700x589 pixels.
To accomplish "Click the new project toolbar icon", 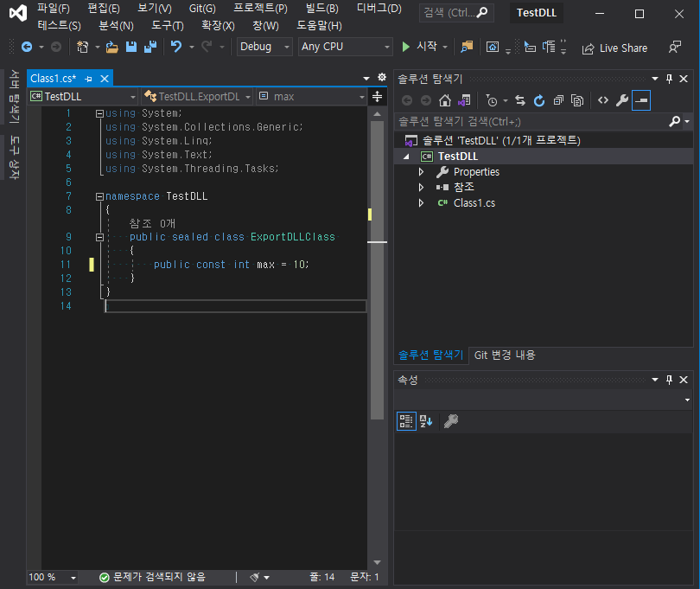I will 83,47.
